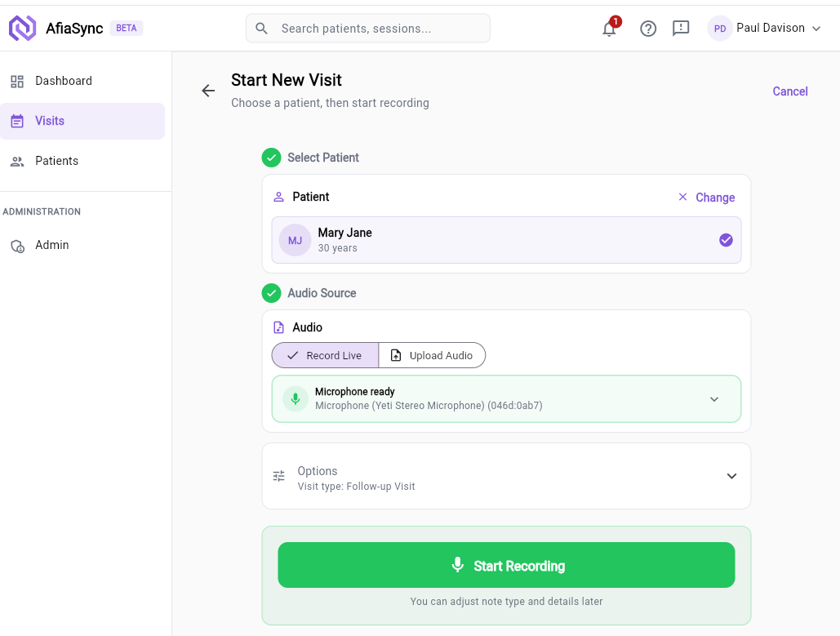This screenshot has width=840, height=636.
Task: Open notifications via the bell icon
Action: [609, 28]
